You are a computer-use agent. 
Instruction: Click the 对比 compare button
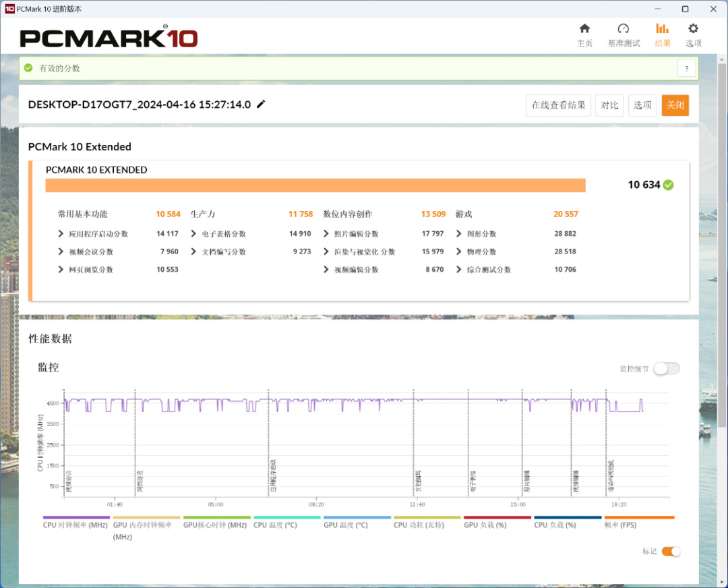(609, 105)
